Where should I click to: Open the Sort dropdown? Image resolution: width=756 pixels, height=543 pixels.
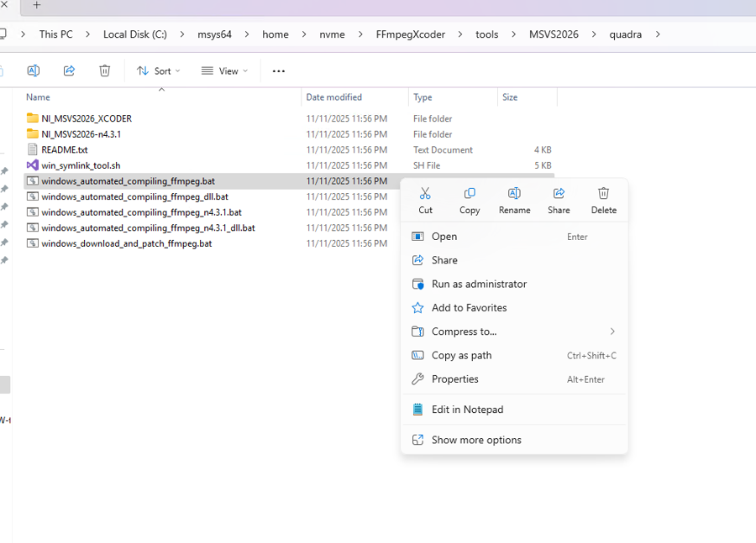158,70
